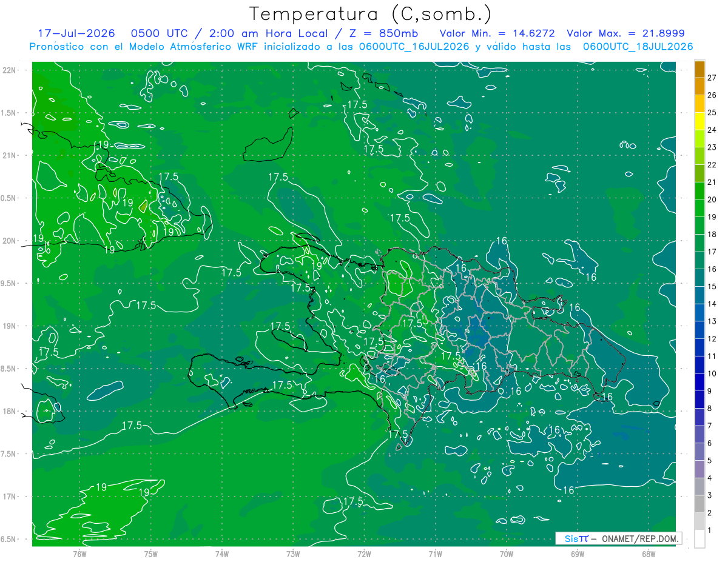Click the '19N' latitude axis label
Image resolution: width=728 pixels, height=562 pixels.
pyautogui.click(x=9, y=326)
